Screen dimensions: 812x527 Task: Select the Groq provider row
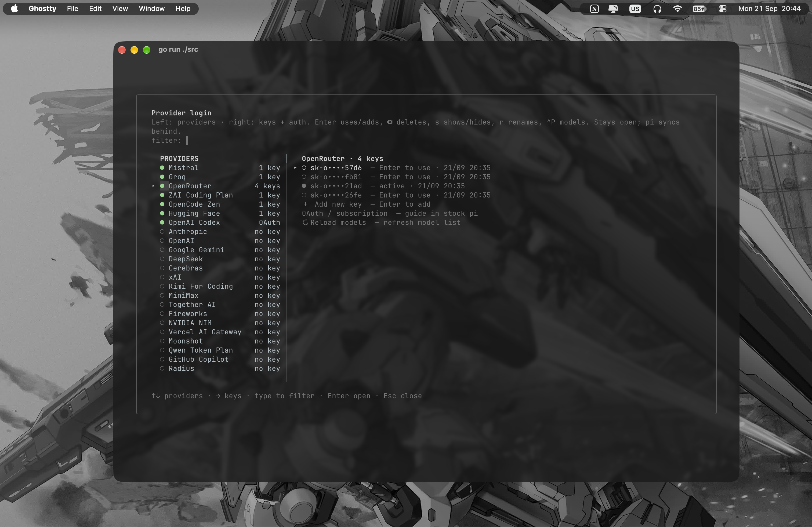pos(220,177)
